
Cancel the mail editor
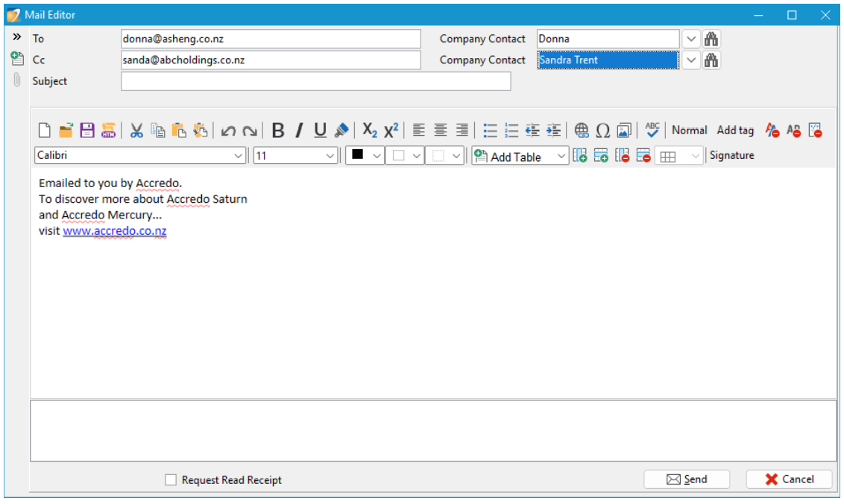[x=789, y=479]
